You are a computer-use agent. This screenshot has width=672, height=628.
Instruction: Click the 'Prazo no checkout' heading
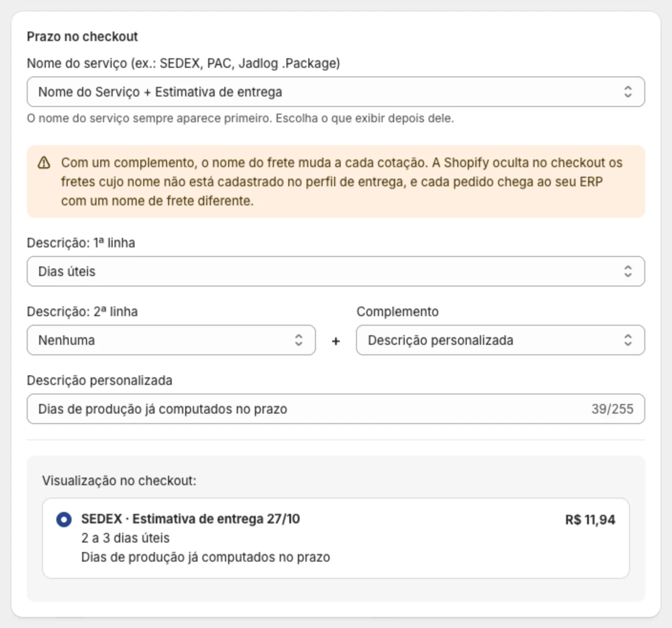pyautogui.click(x=82, y=37)
